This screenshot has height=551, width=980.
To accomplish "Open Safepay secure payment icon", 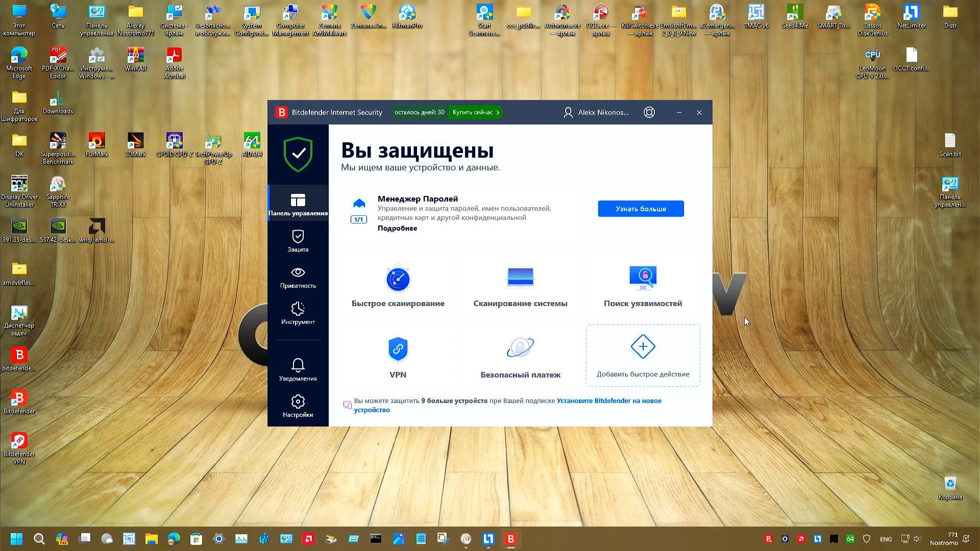I will click(520, 348).
